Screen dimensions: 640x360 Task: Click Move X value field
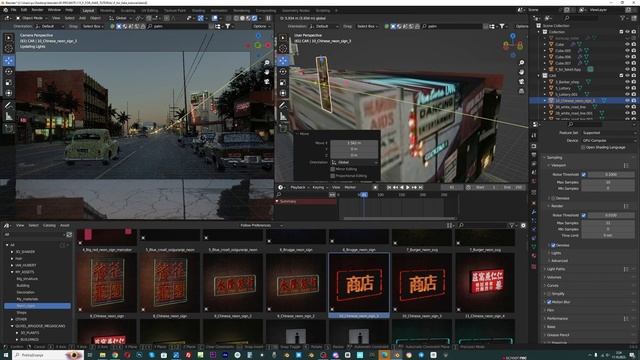tap(354, 143)
